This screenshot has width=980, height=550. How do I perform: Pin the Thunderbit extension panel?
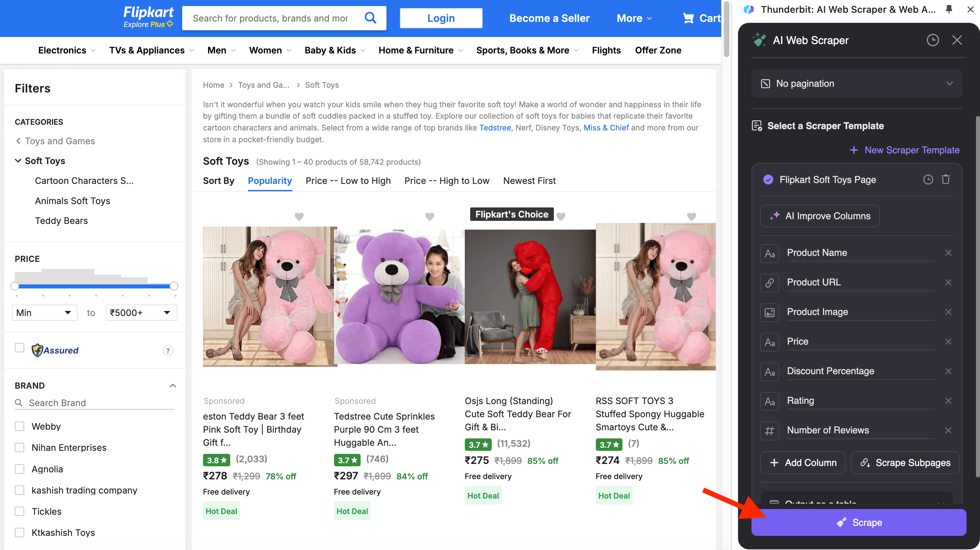(x=949, y=9)
